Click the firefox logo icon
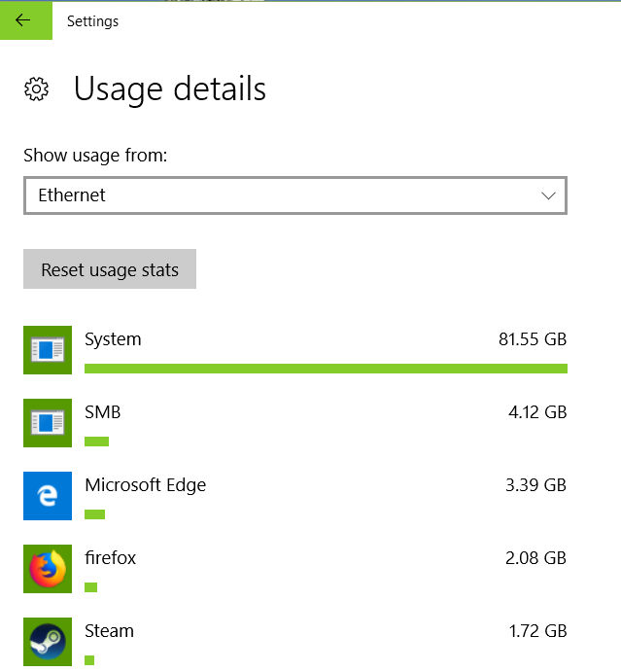The image size is (621, 672). (48, 569)
